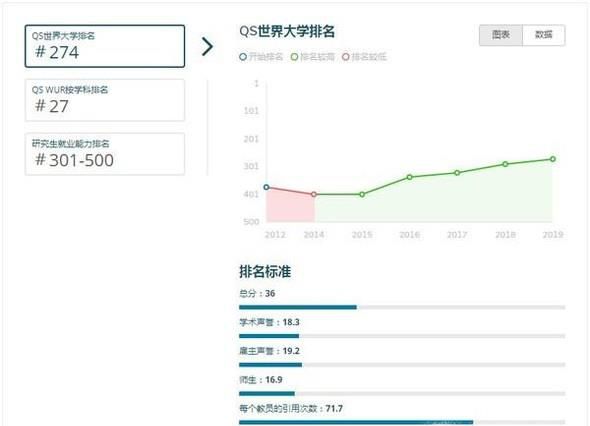The height and width of the screenshot is (426, 590).
Task: Click the 每个教员的引用次数：71.7 label
Action: [x=291, y=408]
